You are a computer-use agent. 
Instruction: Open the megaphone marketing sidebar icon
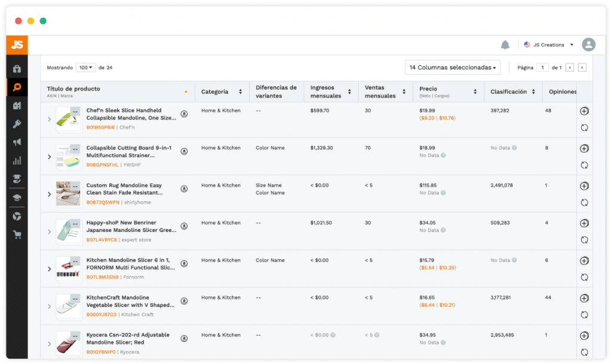[x=17, y=142]
